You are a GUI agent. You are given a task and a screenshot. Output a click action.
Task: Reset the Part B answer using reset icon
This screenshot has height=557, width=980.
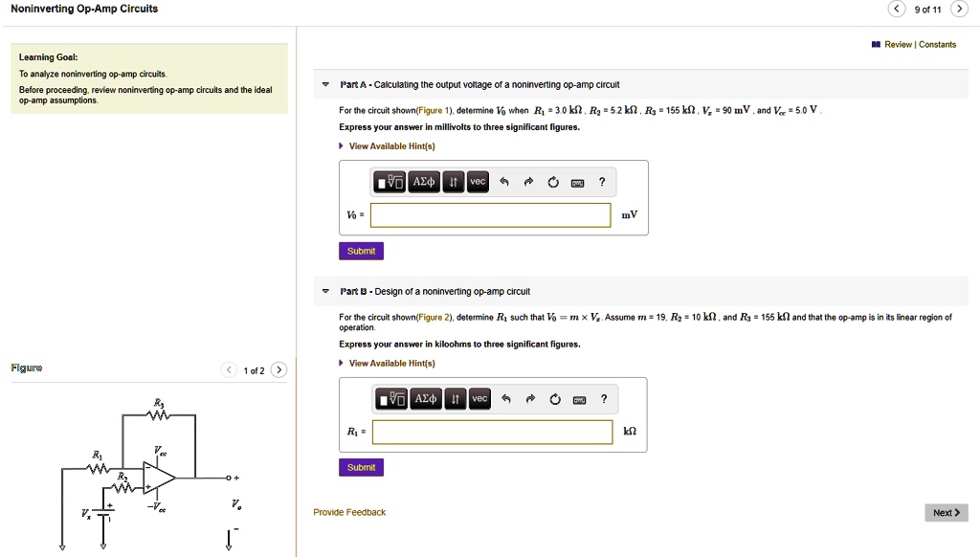pyautogui.click(x=553, y=399)
